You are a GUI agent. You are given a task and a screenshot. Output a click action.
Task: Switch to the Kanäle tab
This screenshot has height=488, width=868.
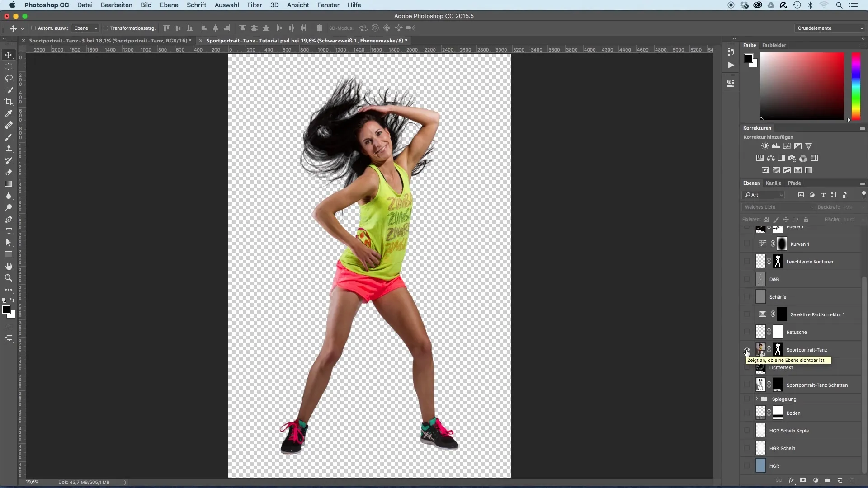point(773,183)
